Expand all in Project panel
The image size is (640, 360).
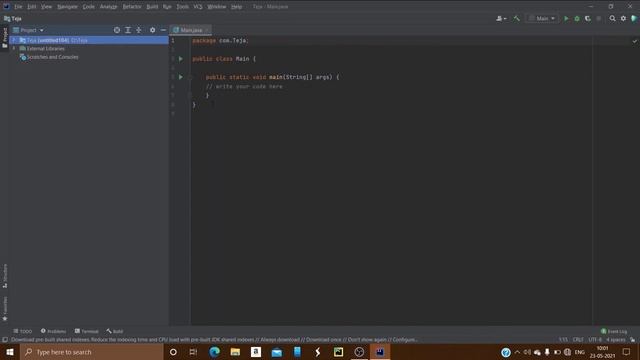click(128, 30)
